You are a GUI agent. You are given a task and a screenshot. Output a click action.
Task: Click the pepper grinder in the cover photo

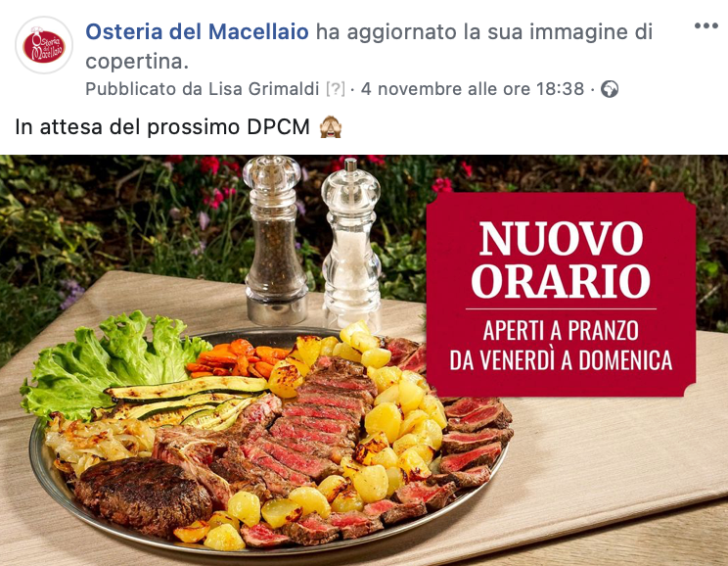[x=275, y=240]
